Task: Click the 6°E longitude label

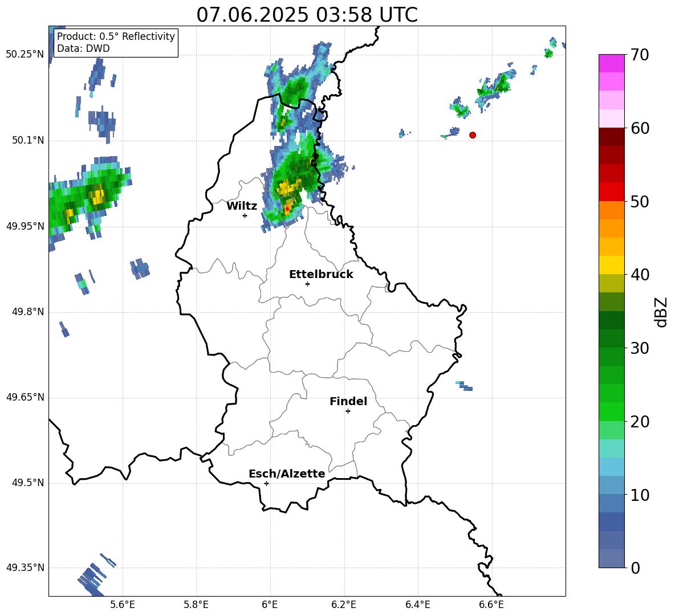Action: point(270,605)
